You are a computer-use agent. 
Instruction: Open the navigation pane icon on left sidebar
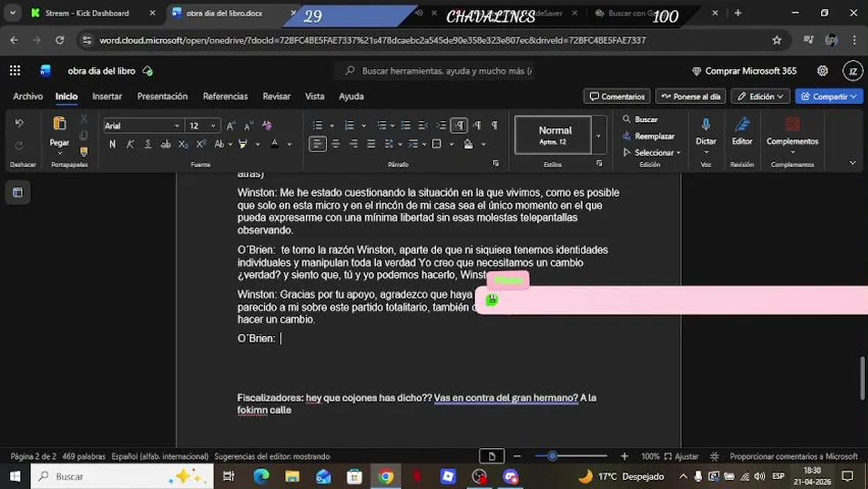[x=18, y=192]
